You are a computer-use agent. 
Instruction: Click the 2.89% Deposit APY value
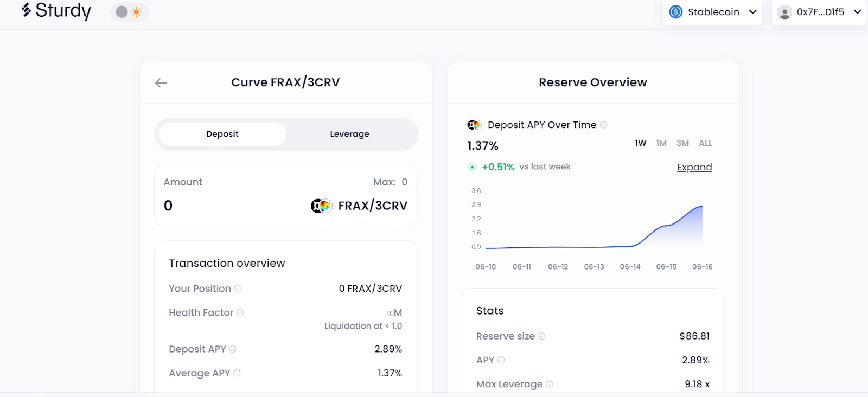tap(388, 349)
